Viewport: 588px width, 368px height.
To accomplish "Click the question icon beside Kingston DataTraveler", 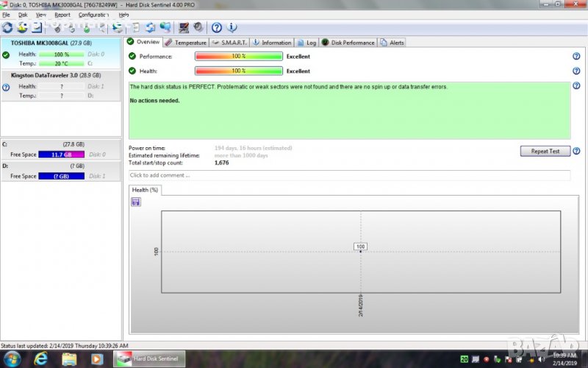I will 6,87.
